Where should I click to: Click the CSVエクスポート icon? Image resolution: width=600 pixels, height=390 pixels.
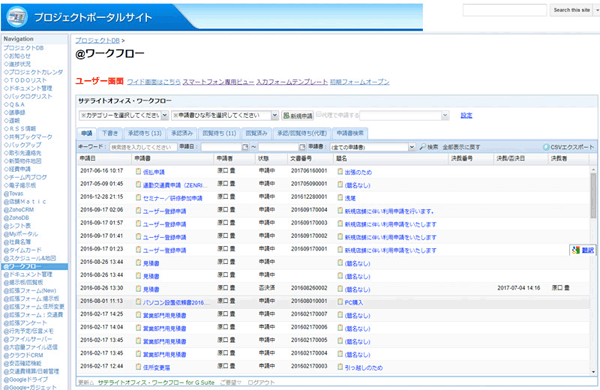pyautogui.click(x=546, y=147)
